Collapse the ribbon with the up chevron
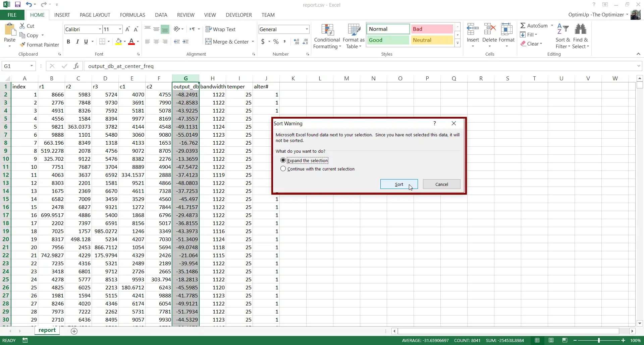644x345 pixels. point(638,54)
